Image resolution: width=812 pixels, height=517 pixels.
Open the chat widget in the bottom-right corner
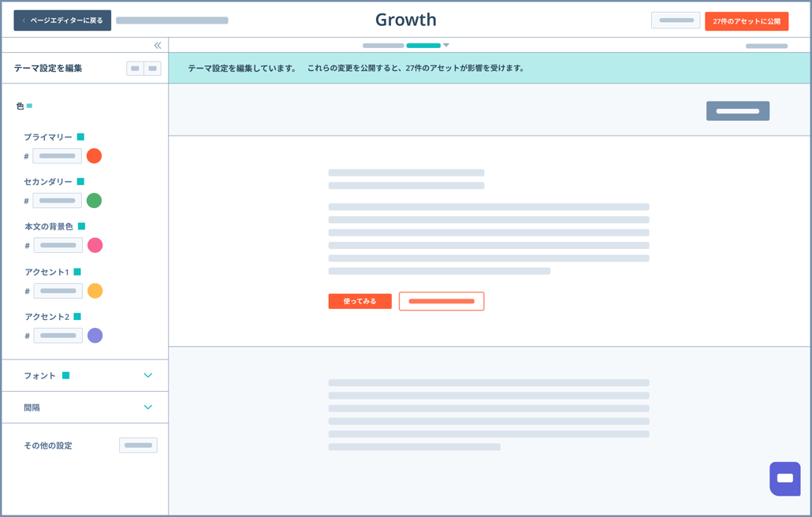pos(784,478)
